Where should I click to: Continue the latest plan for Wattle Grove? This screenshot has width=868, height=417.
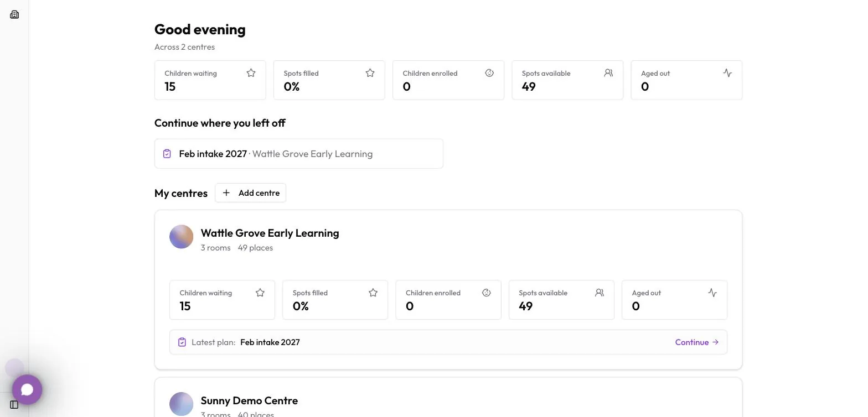[x=697, y=342]
